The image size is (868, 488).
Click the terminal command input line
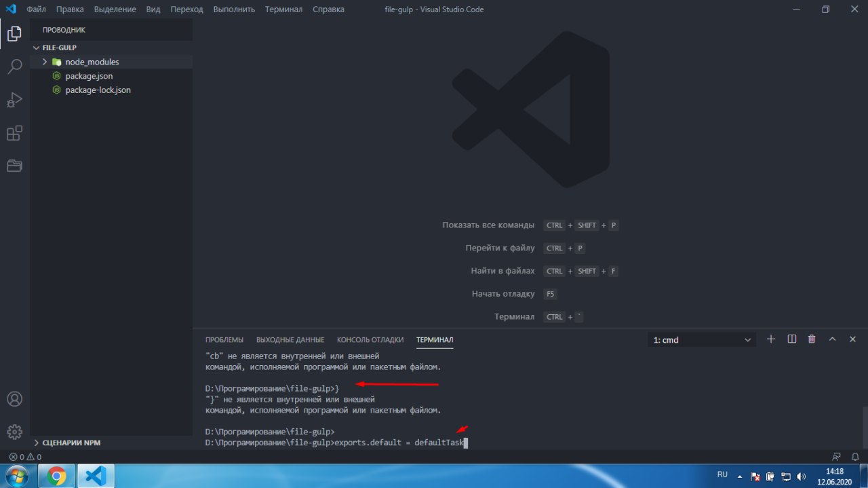point(336,443)
